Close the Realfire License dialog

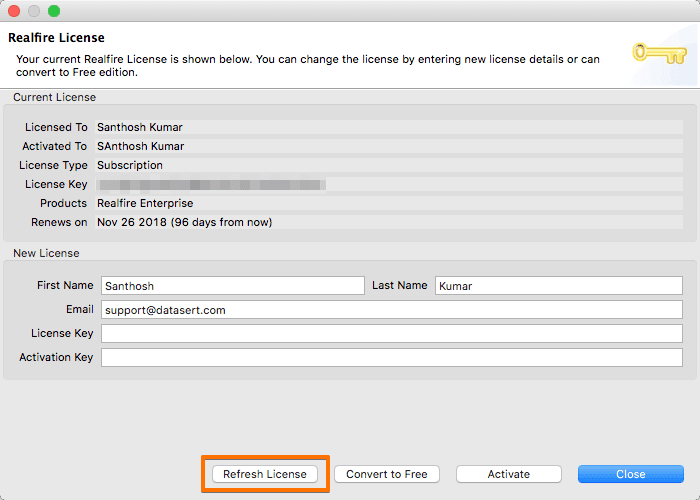pos(630,474)
